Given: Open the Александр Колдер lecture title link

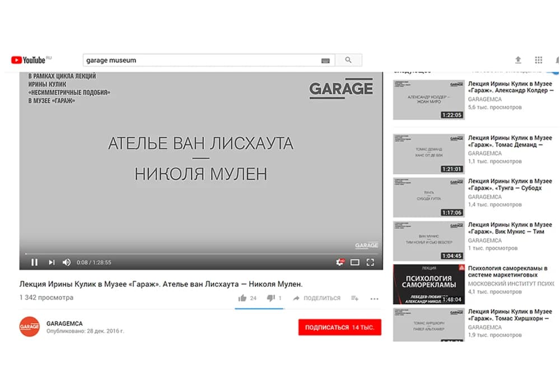Looking at the screenshot, I should point(511,87).
